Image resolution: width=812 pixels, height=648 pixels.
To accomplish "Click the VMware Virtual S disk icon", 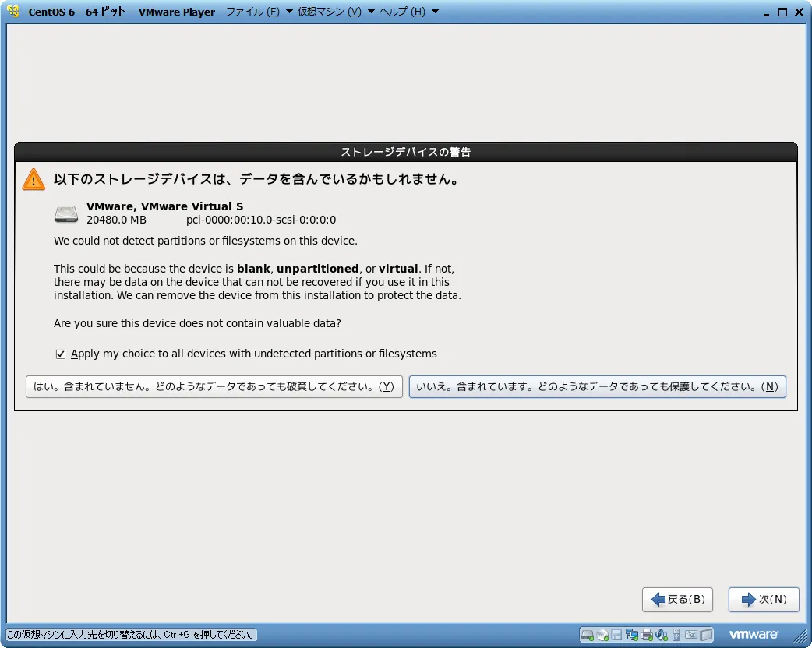I will click(x=66, y=213).
